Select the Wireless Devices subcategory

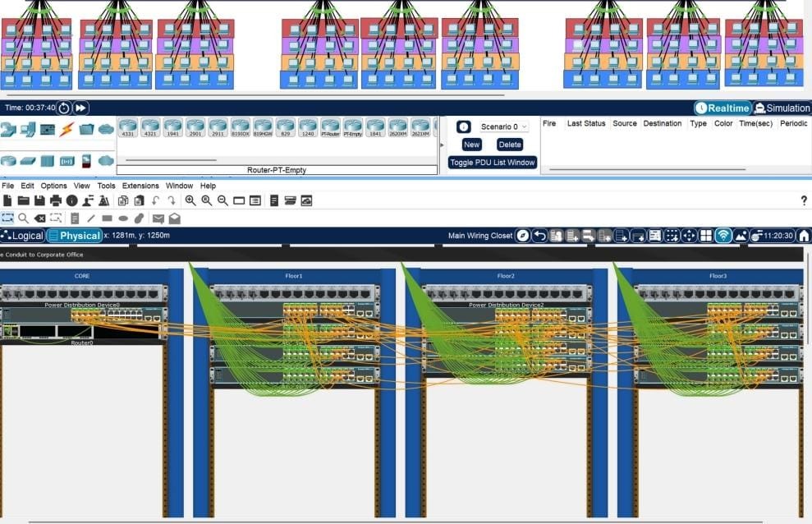pyautogui.click(x=67, y=161)
